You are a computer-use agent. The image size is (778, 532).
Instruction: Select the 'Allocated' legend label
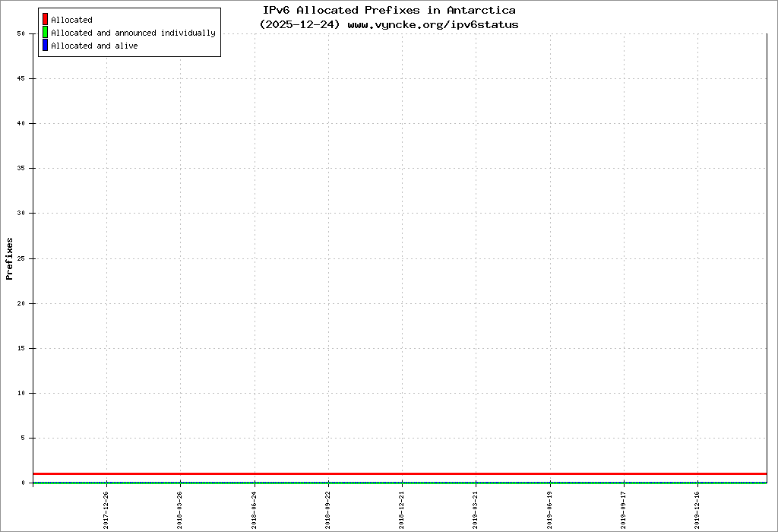(x=71, y=20)
